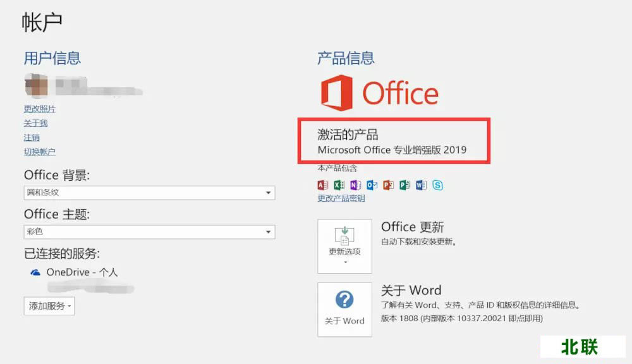This screenshot has width=632, height=364.
Task: Click the Word product icon
Action: tap(422, 185)
